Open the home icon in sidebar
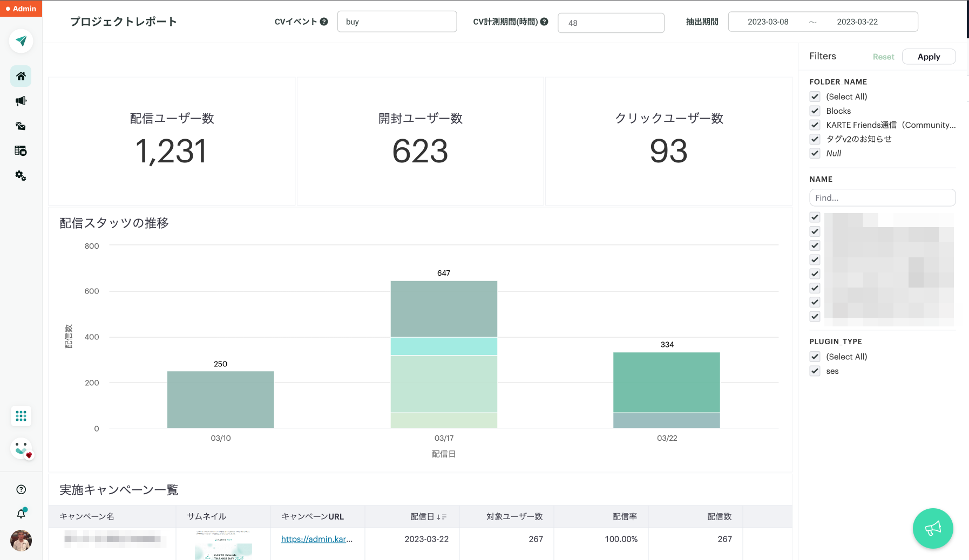This screenshot has height=560, width=969. pyautogui.click(x=21, y=76)
